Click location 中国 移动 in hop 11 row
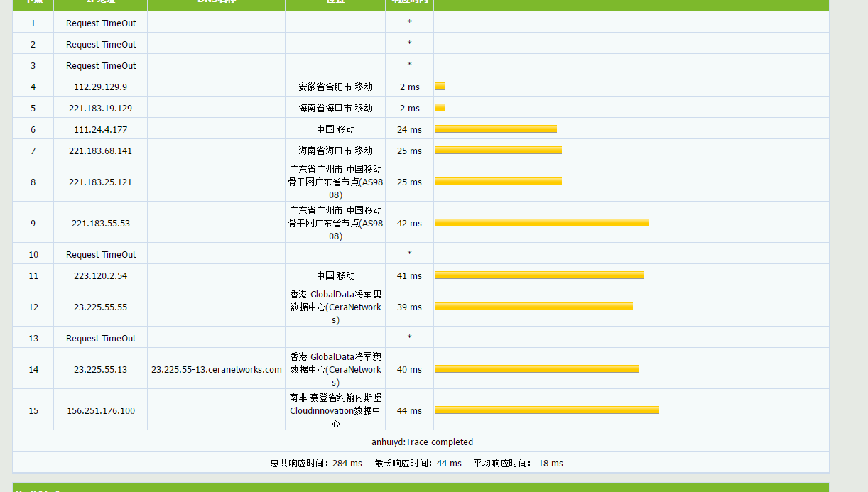 (335, 275)
